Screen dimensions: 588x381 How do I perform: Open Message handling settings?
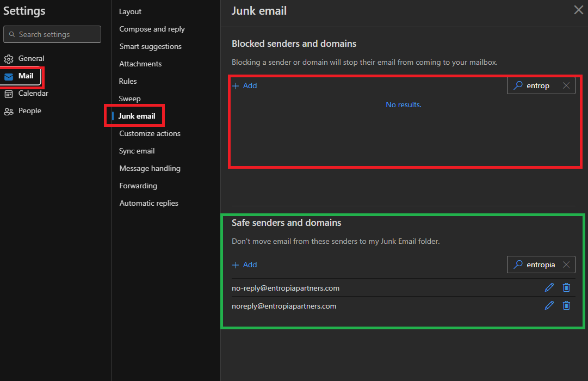150,168
